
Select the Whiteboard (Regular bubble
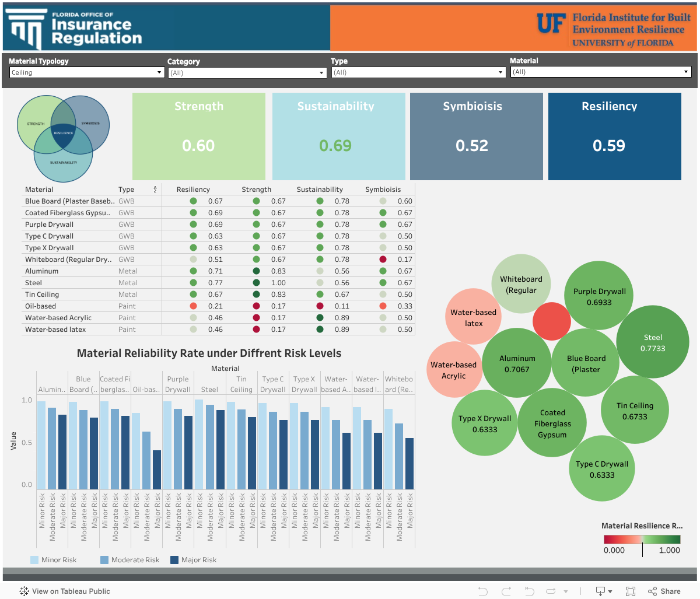click(521, 284)
